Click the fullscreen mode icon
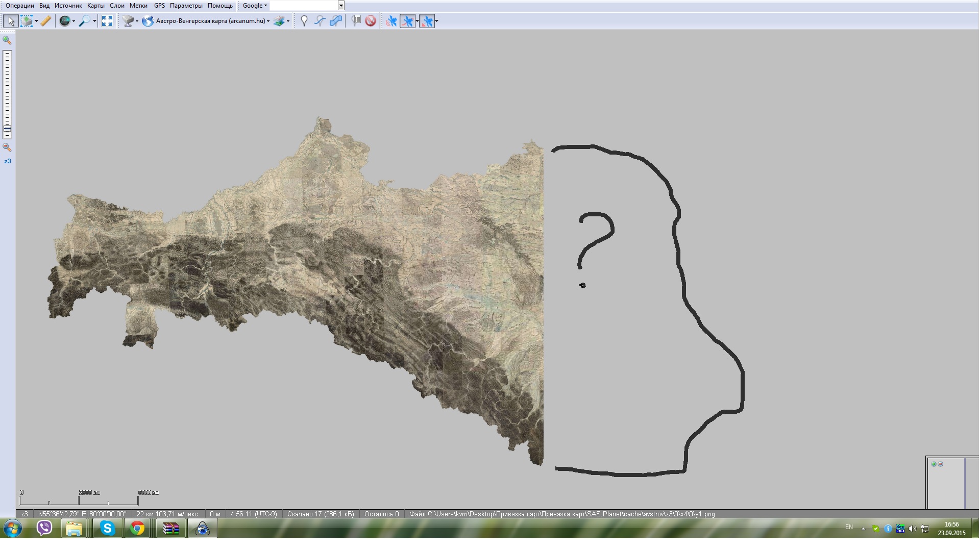The width and height of the screenshot is (980, 551). [107, 21]
